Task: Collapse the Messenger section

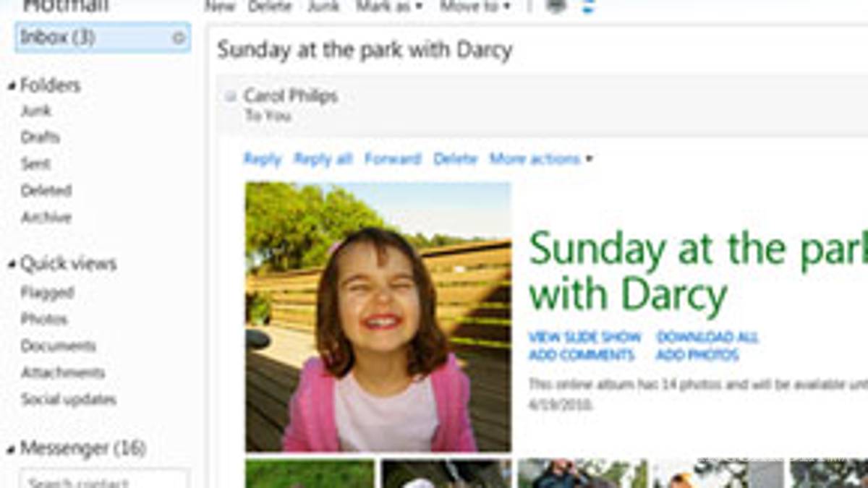Action: click(11, 450)
